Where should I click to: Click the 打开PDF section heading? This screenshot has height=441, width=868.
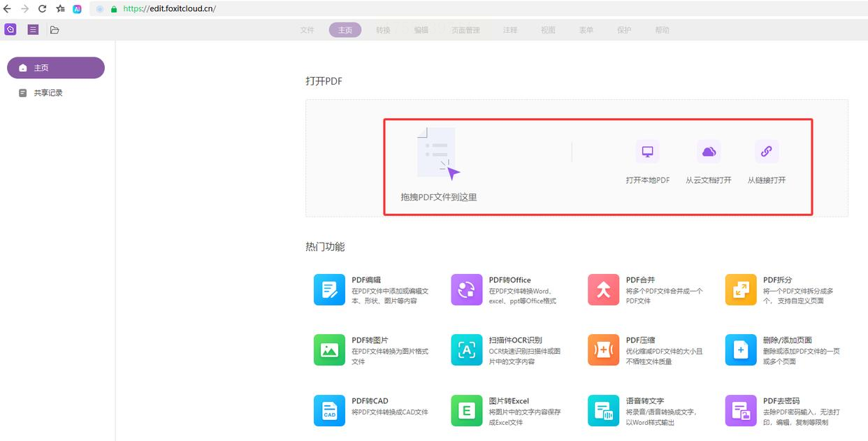324,81
